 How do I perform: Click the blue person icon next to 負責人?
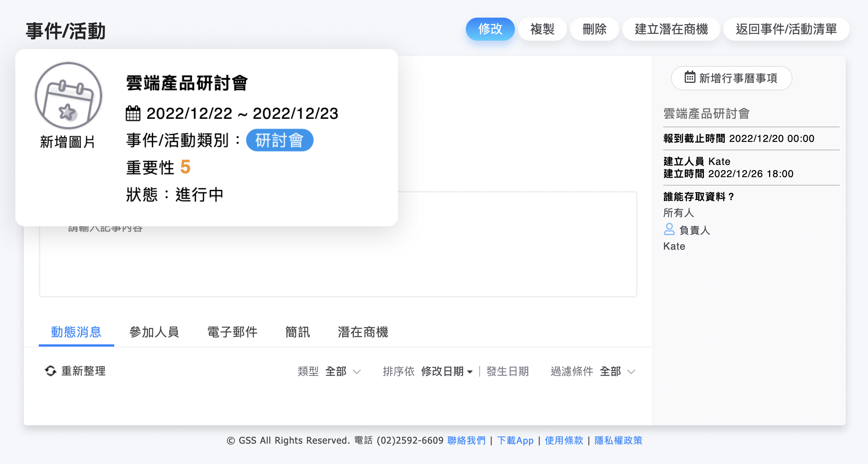669,230
